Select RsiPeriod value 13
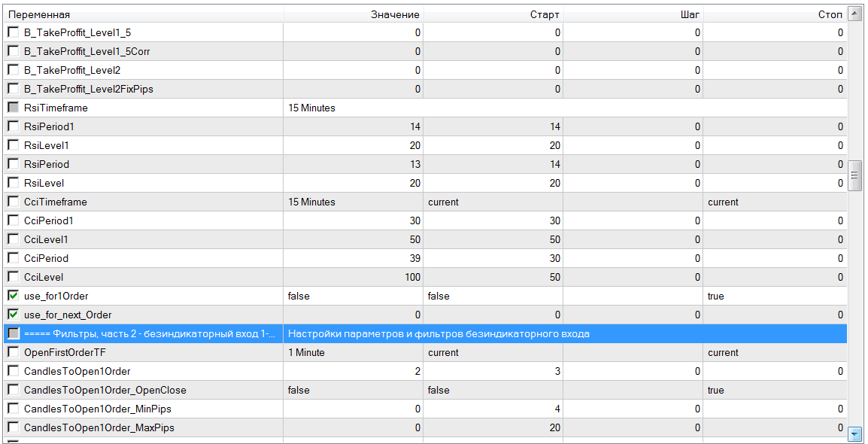Screen dimensions: 868x444 point(414,164)
